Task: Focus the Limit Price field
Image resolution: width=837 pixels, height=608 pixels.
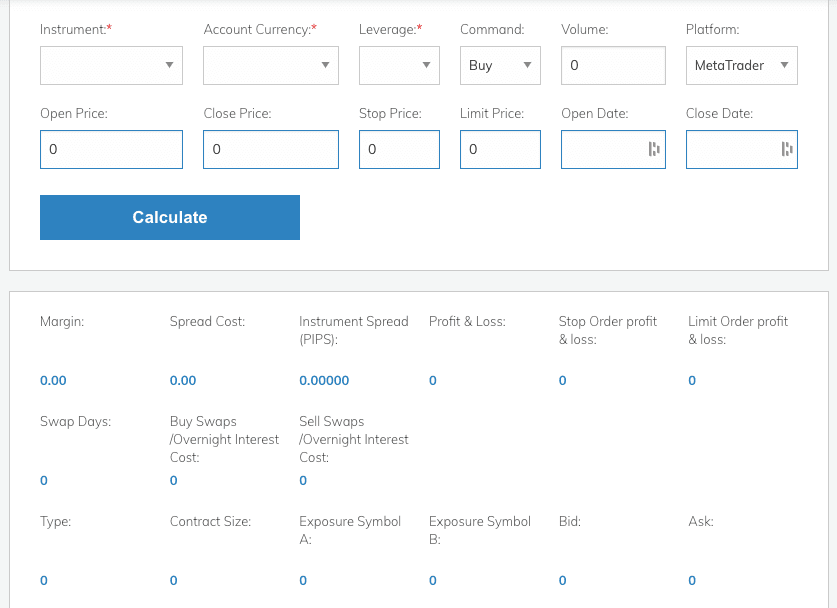Action: pyautogui.click(x=500, y=149)
